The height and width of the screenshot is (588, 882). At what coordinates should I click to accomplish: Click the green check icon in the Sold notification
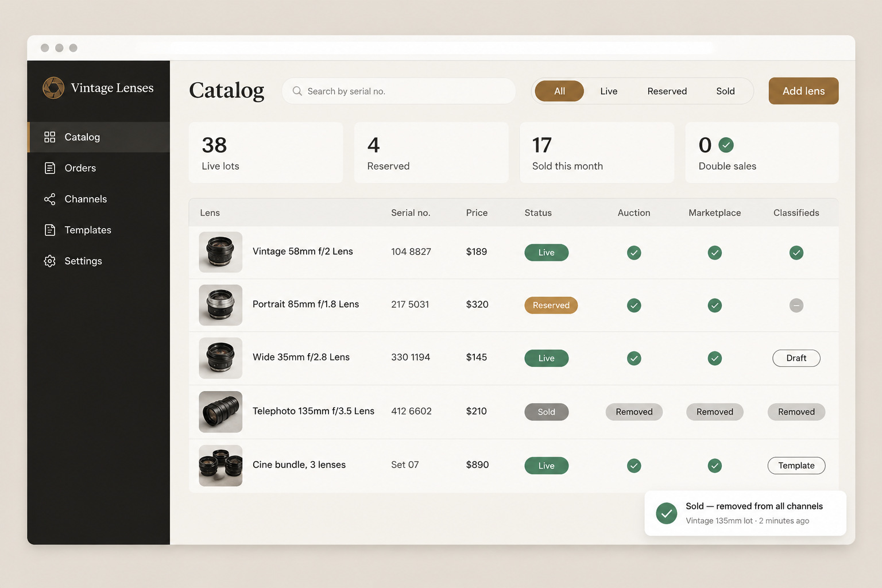[x=666, y=513]
